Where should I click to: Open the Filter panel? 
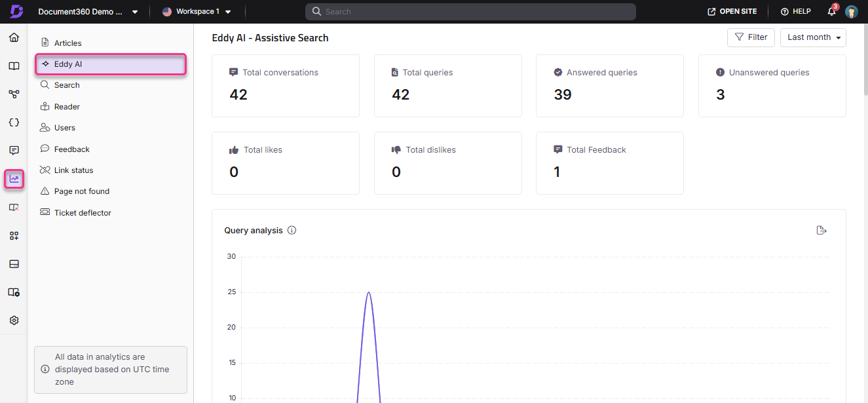[x=751, y=37]
